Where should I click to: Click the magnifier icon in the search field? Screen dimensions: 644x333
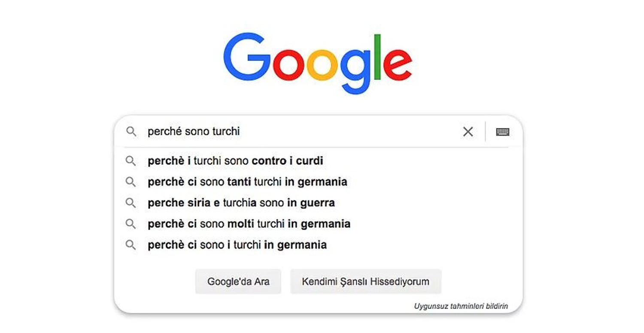[131, 131]
